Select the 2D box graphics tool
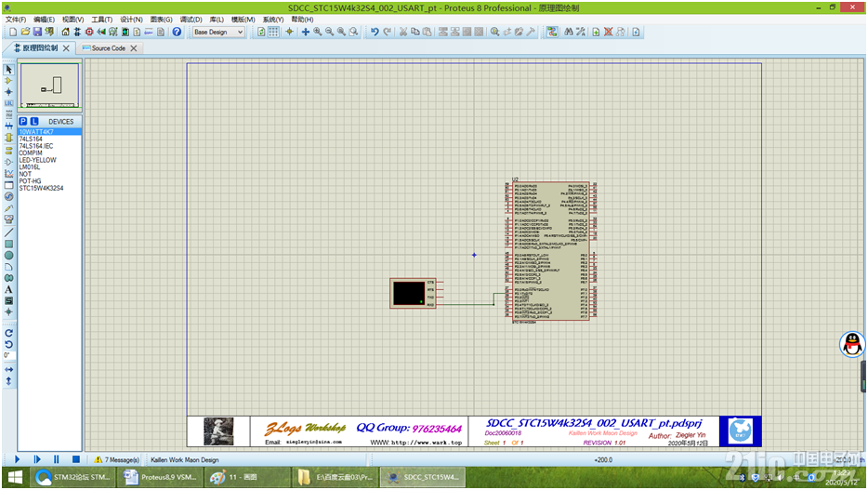Viewport: 868px width, 490px height. point(8,245)
